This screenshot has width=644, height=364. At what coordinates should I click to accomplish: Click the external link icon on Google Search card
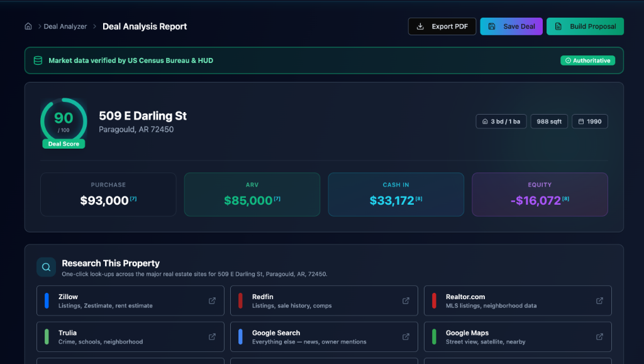click(x=406, y=337)
